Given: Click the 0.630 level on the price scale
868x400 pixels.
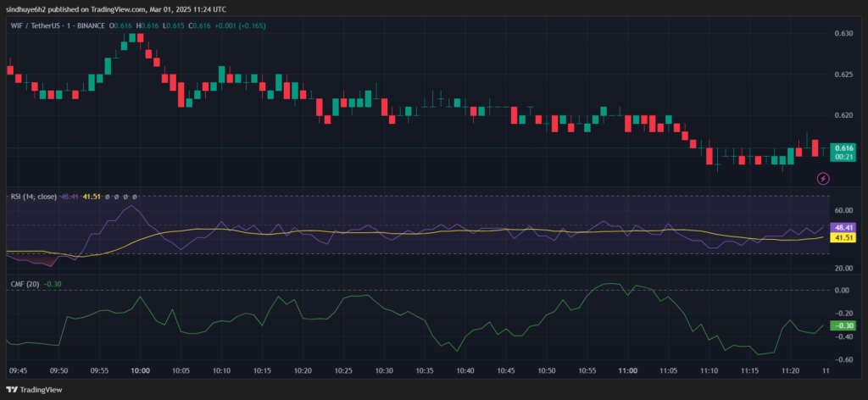Looking at the screenshot, I should point(844,34).
